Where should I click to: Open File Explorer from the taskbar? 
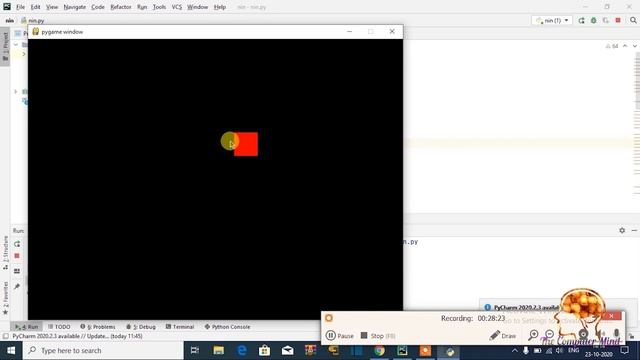[218, 351]
